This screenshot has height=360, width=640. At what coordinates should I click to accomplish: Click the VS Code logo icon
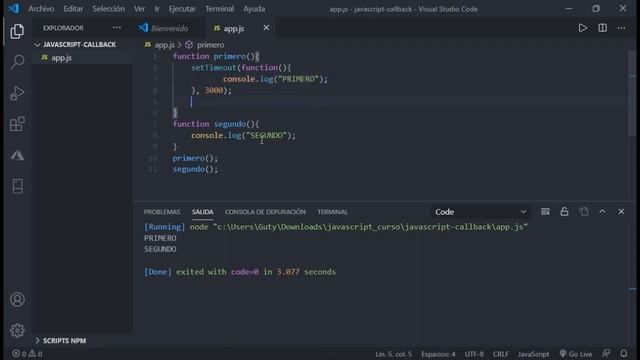pyautogui.click(x=13, y=9)
